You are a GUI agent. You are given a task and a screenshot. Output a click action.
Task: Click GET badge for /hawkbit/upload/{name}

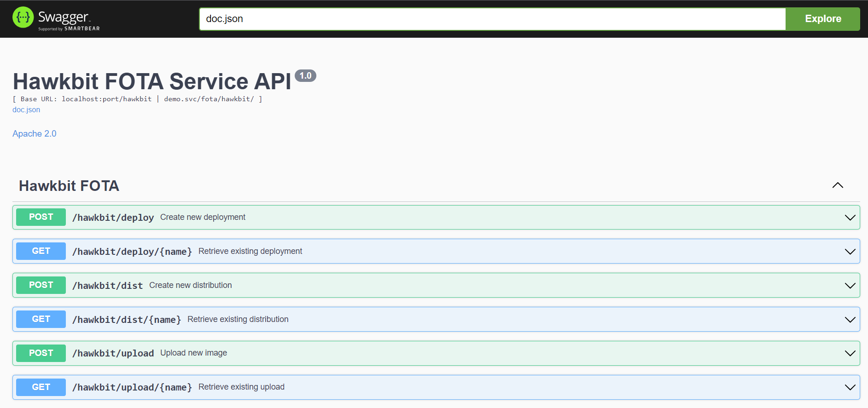[41, 387]
